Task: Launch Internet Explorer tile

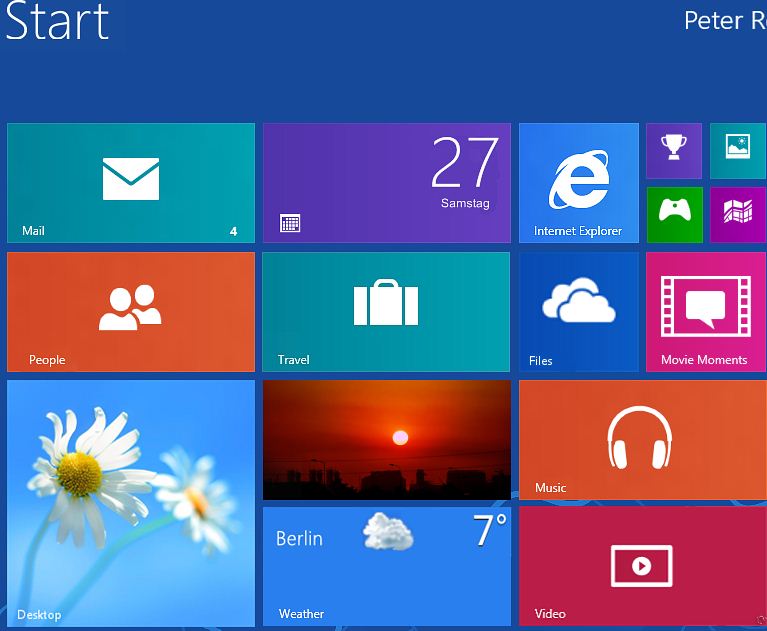Action: pyautogui.click(x=579, y=183)
